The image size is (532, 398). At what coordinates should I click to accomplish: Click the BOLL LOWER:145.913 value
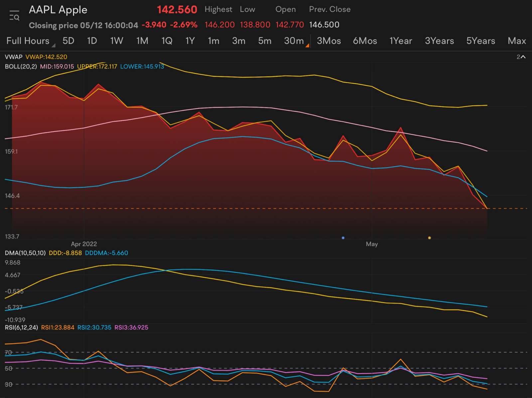tap(142, 66)
